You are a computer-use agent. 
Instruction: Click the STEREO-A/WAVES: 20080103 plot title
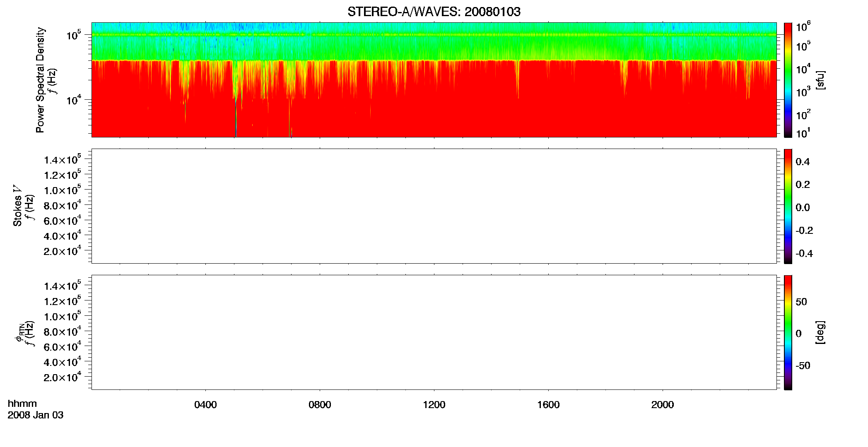coord(434,12)
